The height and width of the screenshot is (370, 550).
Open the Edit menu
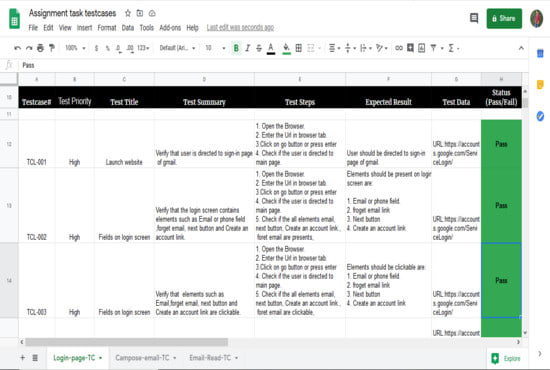[48, 28]
